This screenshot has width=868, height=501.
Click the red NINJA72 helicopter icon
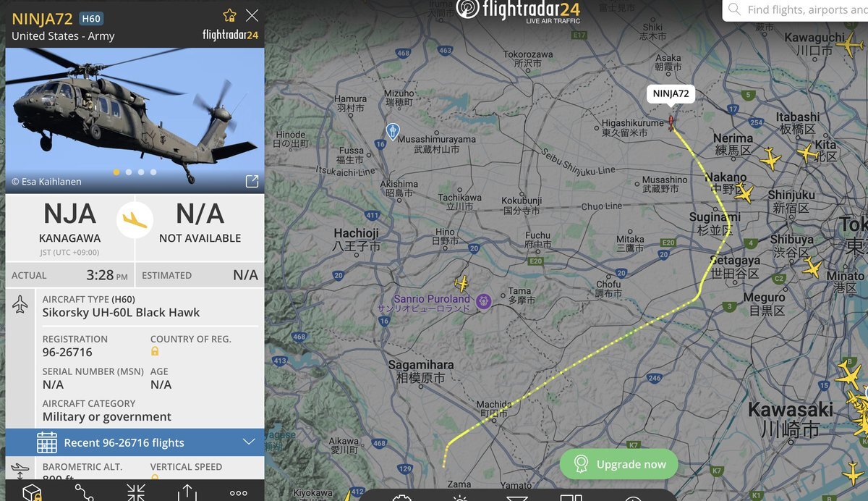[671, 122]
